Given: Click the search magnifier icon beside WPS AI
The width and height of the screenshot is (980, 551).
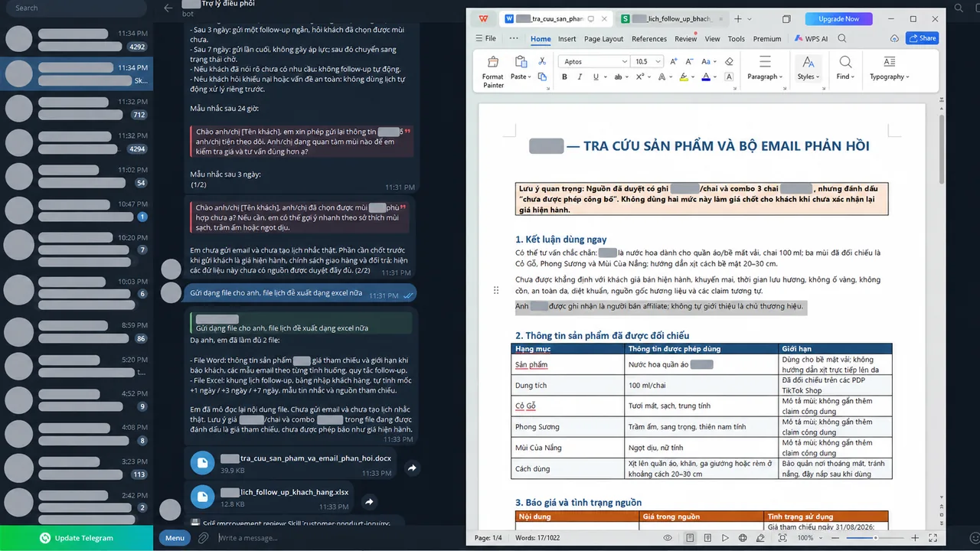Looking at the screenshot, I should coord(842,38).
